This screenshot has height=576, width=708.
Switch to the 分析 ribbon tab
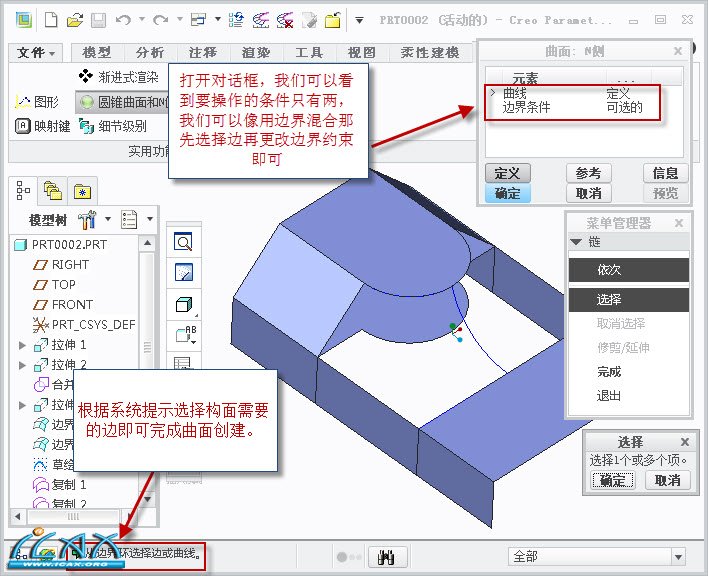coord(150,52)
